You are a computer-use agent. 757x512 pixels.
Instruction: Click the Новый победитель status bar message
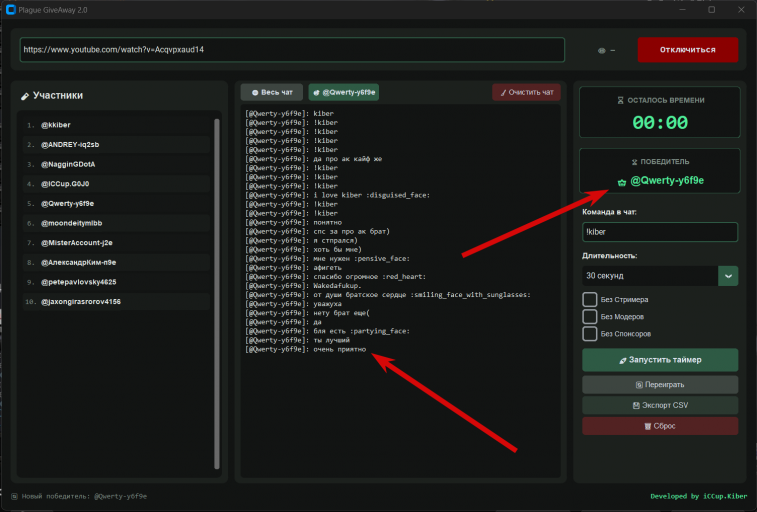pyautogui.click(x=84, y=496)
